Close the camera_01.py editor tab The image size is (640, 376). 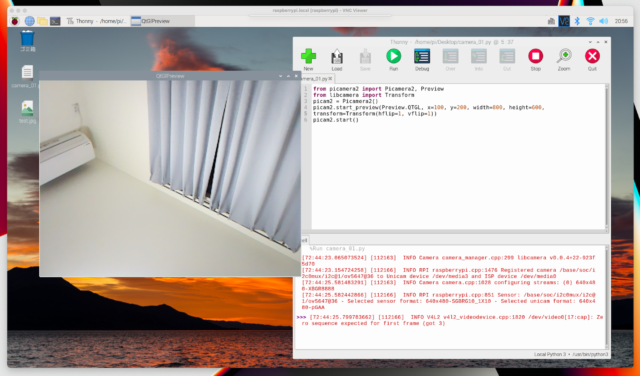coord(330,78)
